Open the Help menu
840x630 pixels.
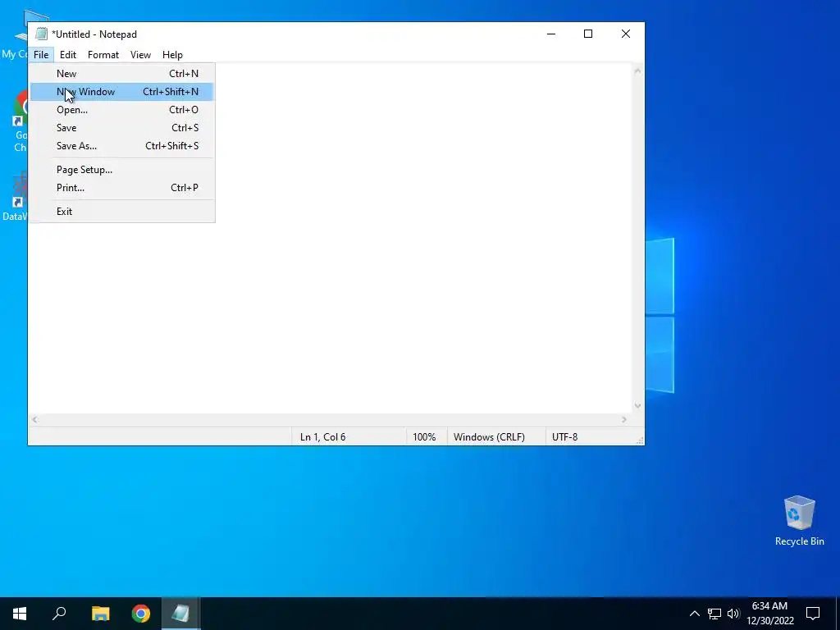point(172,55)
